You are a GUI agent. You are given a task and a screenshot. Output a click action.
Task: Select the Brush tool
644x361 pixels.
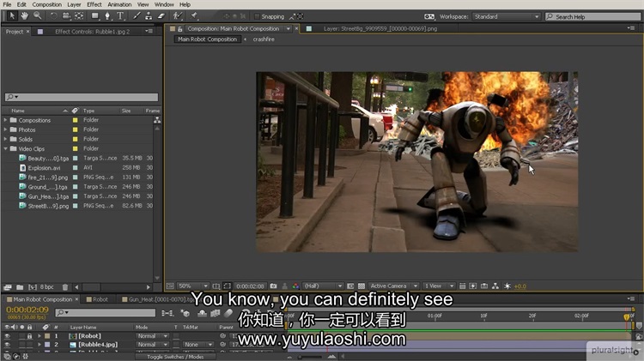click(x=137, y=16)
